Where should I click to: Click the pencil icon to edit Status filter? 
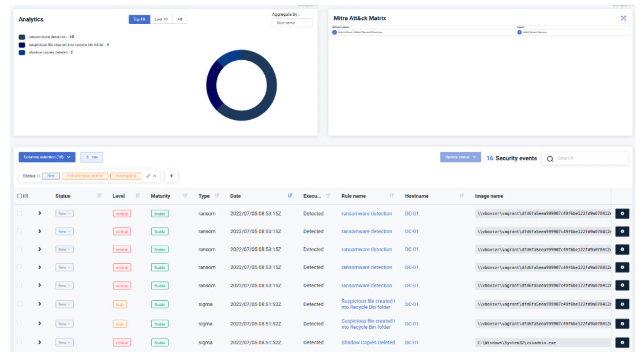pyautogui.click(x=148, y=176)
